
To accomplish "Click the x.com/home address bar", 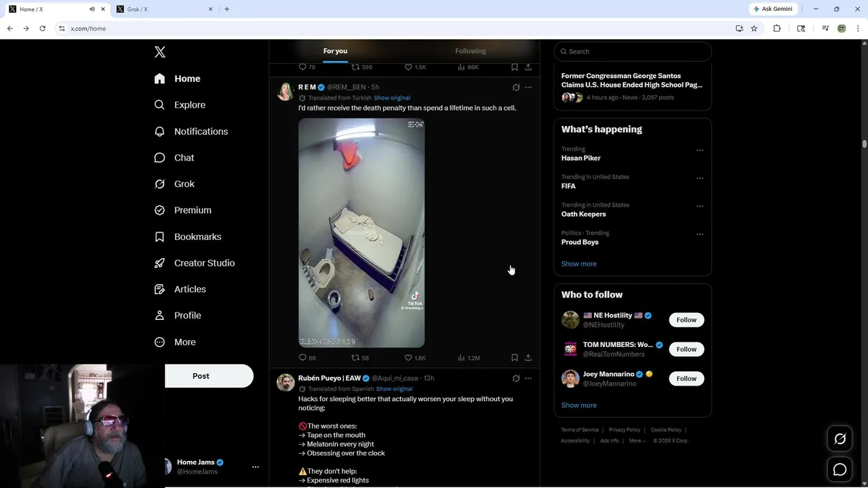I will (393, 28).
